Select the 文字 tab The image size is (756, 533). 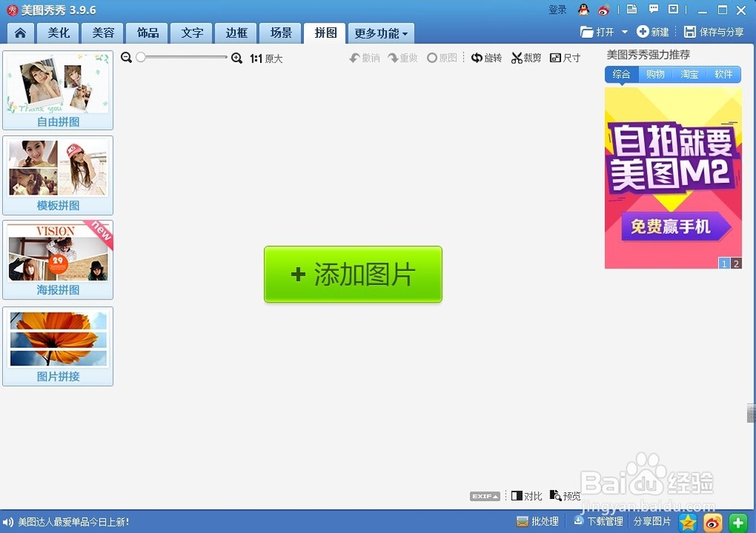click(192, 33)
